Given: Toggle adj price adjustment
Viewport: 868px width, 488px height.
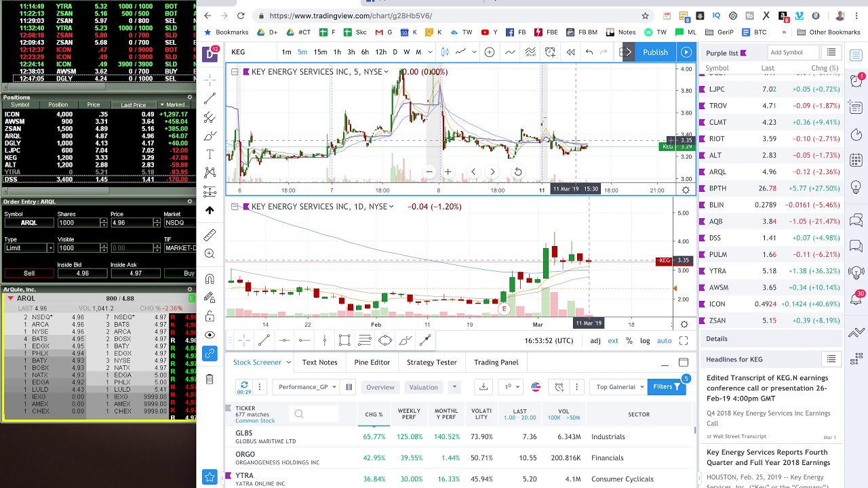Looking at the screenshot, I should [595, 341].
